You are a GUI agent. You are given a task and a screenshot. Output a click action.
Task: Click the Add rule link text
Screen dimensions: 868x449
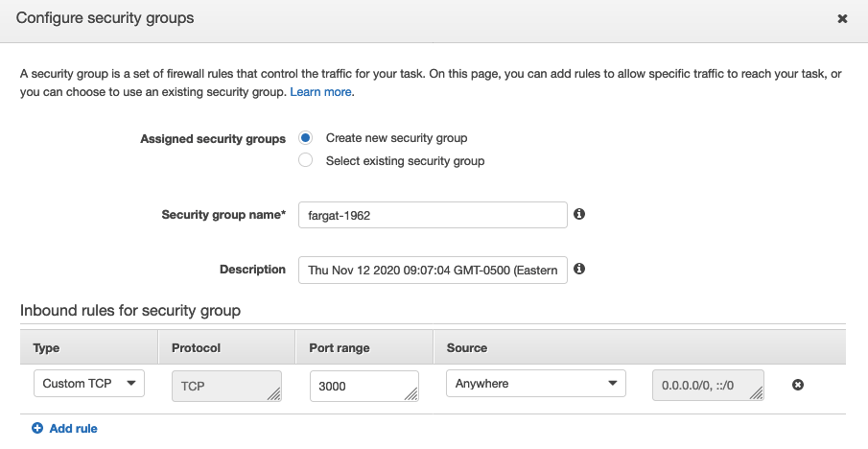click(73, 429)
